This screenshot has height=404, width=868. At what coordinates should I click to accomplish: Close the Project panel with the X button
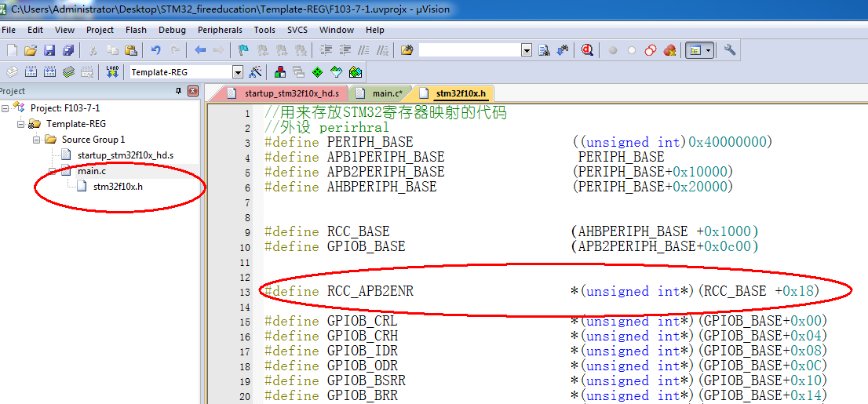192,92
